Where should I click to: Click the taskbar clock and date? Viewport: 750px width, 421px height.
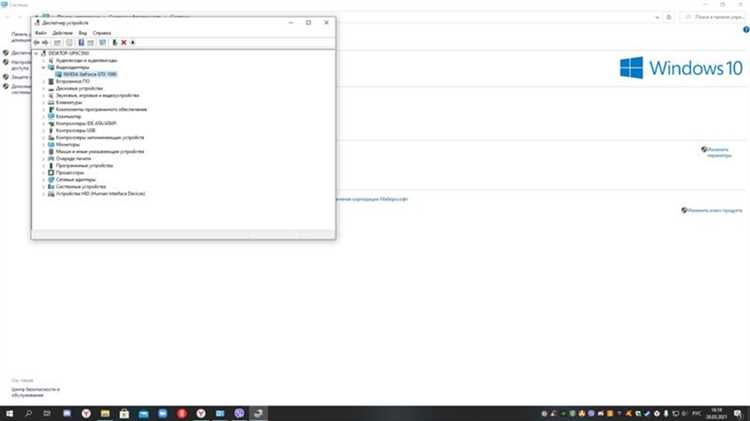(717, 413)
